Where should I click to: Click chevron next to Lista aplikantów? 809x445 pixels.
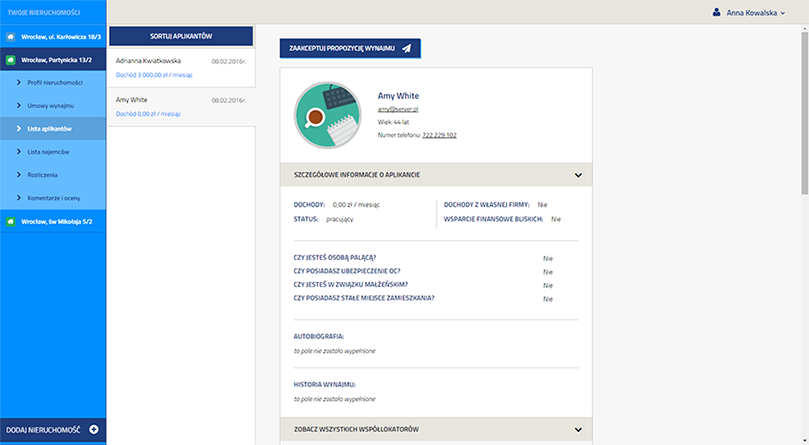coord(19,129)
